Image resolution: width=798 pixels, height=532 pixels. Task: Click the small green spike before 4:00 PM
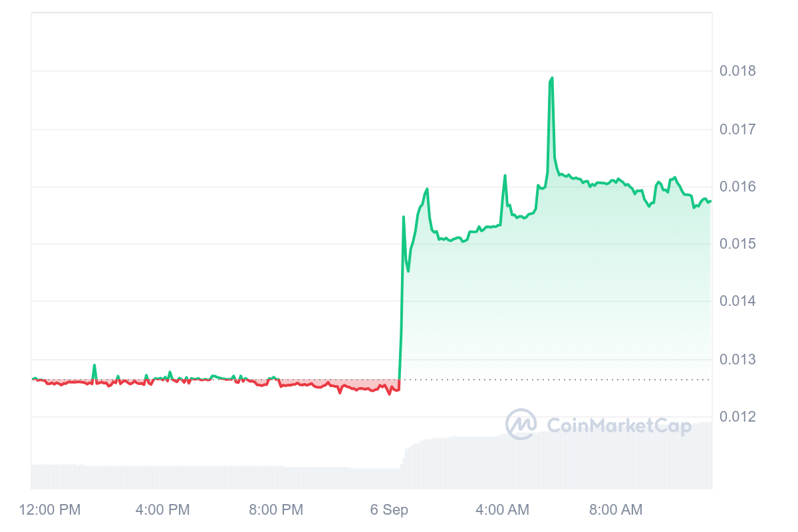click(94, 365)
